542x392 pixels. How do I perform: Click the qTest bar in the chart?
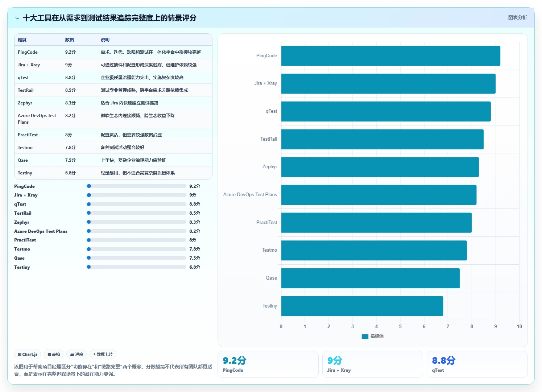[386, 111]
